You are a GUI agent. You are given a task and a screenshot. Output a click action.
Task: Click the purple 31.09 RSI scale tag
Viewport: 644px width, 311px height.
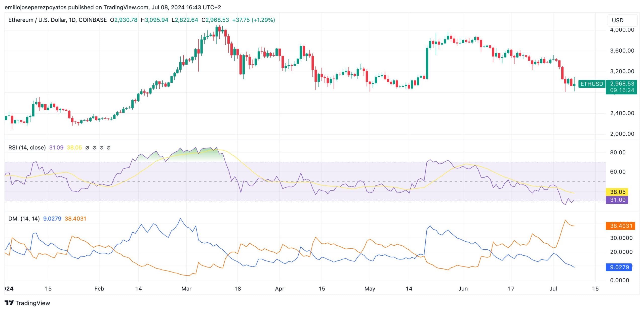coord(617,200)
